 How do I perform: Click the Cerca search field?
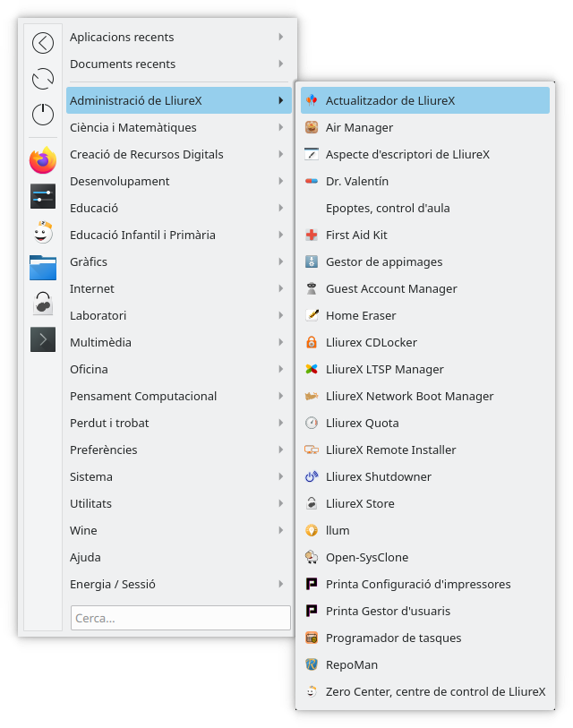(x=180, y=618)
